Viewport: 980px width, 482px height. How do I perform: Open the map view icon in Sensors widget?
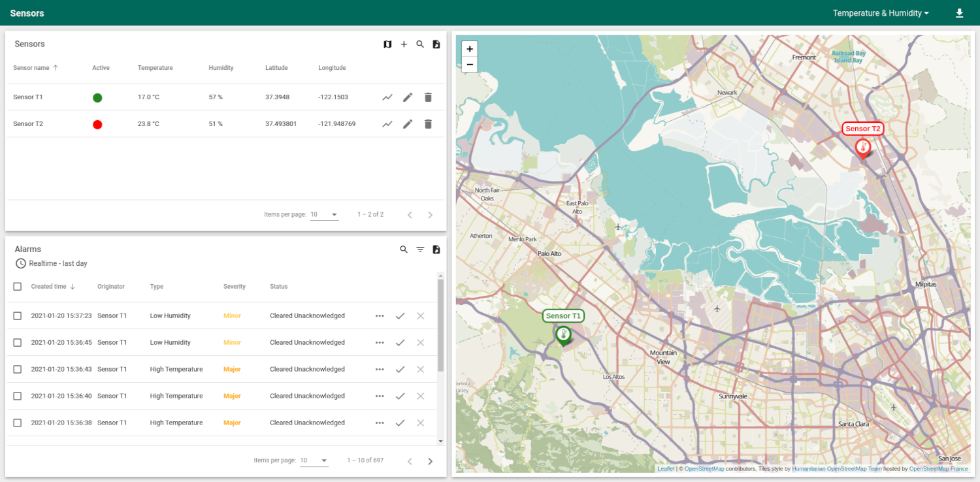coord(387,44)
